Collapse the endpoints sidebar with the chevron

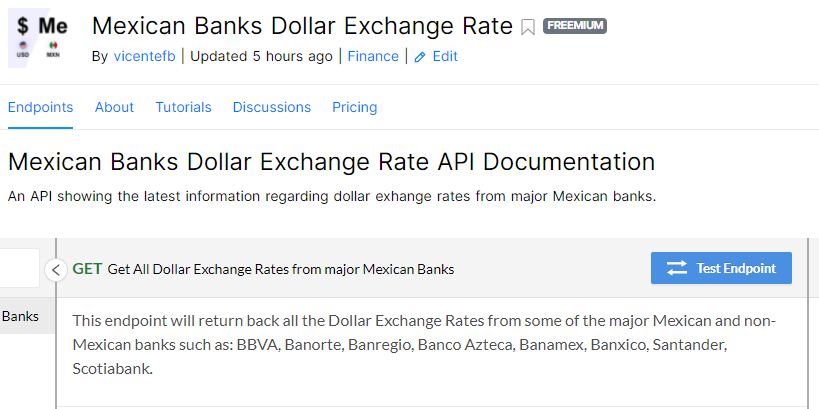(56, 269)
